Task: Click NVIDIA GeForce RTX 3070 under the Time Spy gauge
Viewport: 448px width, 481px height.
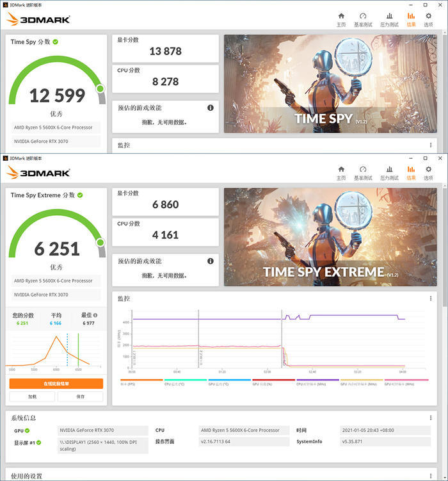Action: click(x=56, y=142)
